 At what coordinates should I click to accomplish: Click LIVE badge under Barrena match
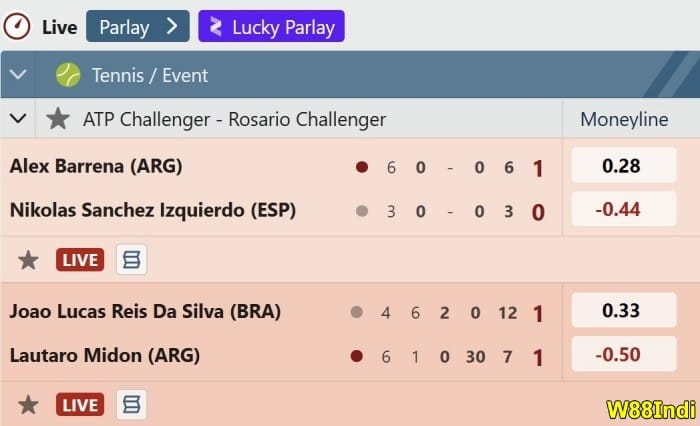pyautogui.click(x=81, y=260)
